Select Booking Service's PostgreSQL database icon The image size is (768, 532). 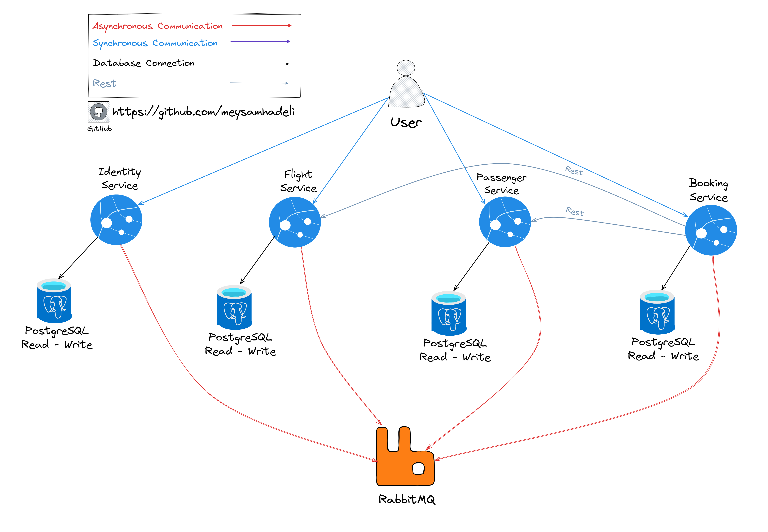point(657,312)
